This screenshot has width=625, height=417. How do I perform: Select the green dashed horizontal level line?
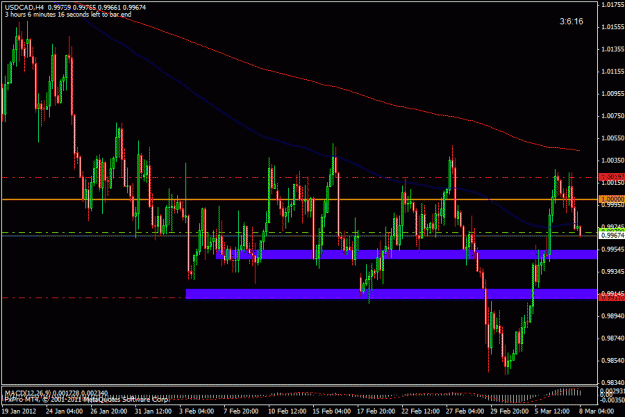[299, 232]
